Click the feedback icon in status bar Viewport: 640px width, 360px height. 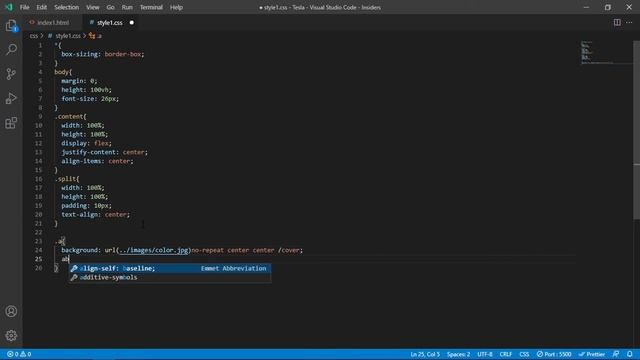tap(616, 354)
